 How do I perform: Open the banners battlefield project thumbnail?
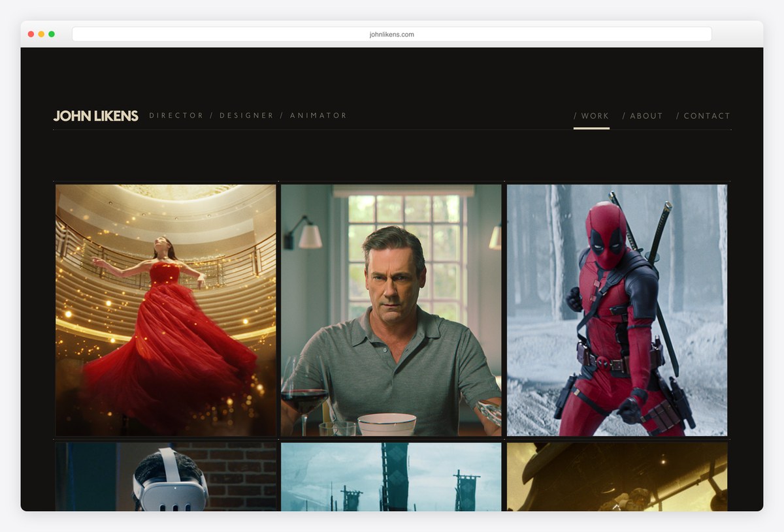(x=391, y=477)
